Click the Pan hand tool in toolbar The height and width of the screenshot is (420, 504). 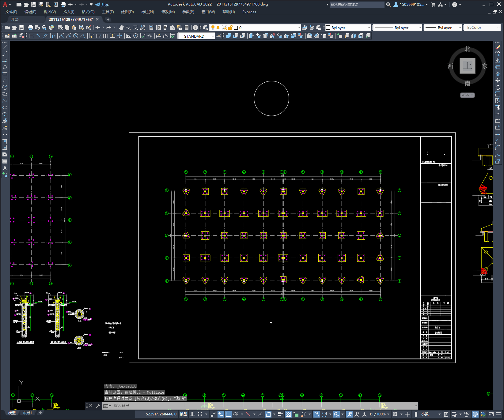click(121, 28)
